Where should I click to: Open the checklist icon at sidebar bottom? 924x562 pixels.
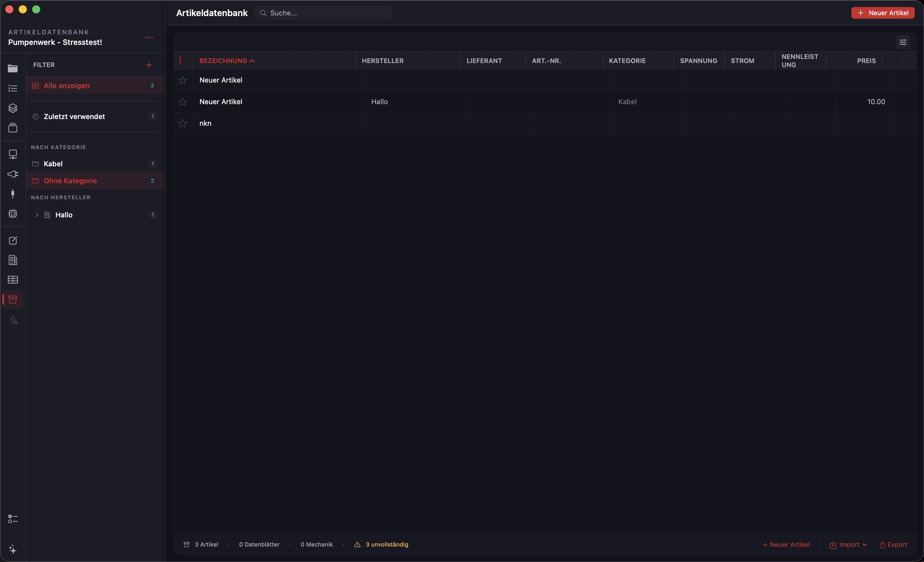(x=13, y=519)
